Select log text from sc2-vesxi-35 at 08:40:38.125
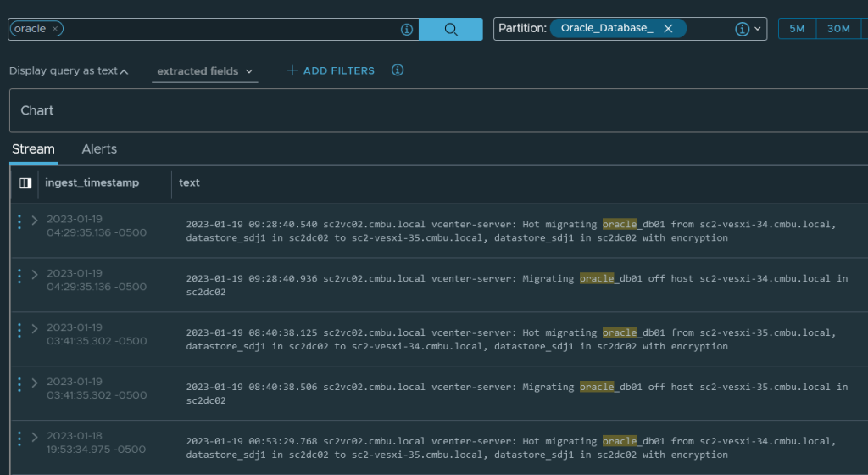868x475 pixels. [511, 339]
